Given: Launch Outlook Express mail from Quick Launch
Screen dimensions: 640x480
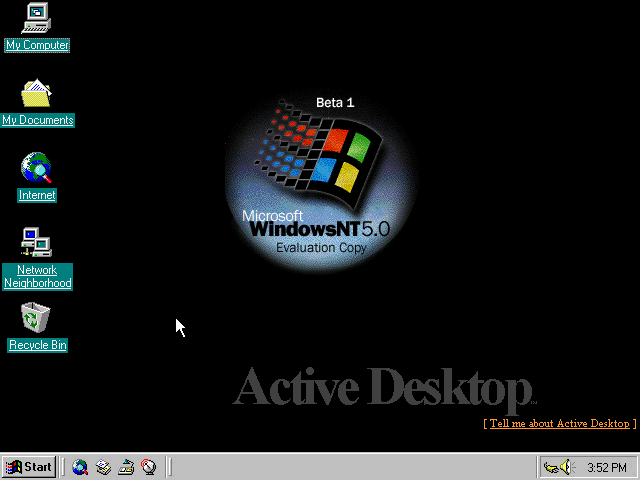Looking at the screenshot, I should 103,467.
